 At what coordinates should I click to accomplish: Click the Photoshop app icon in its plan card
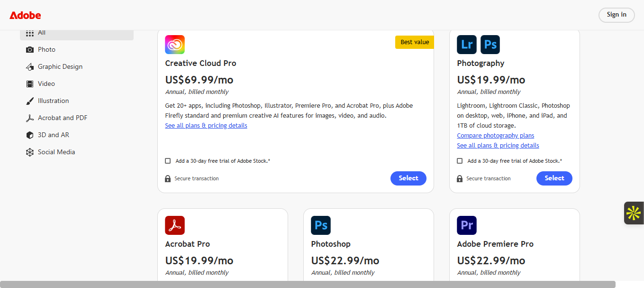click(x=321, y=225)
